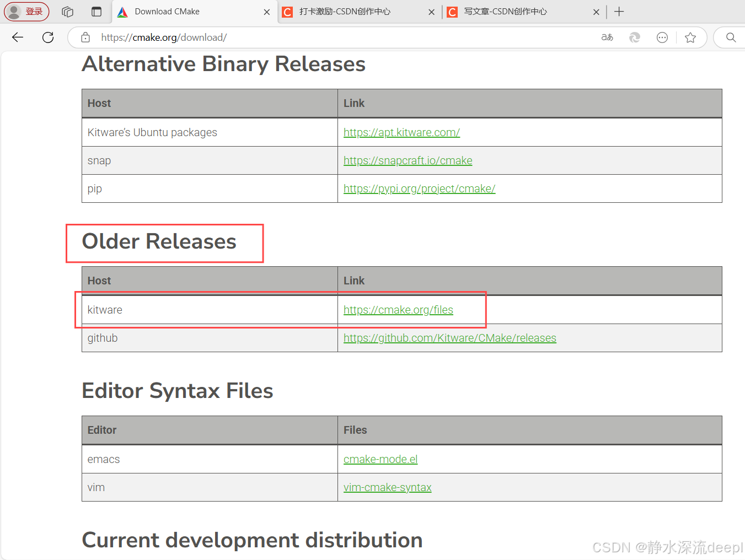Open the cmake-mode.el link

click(x=380, y=459)
